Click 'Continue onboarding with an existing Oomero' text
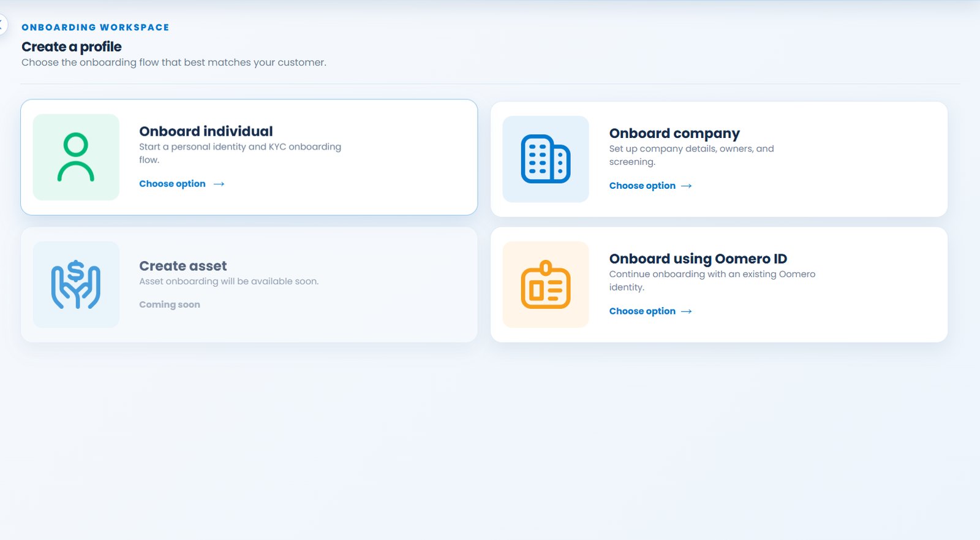This screenshot has height=540, width=980. (x=712, y=281)
